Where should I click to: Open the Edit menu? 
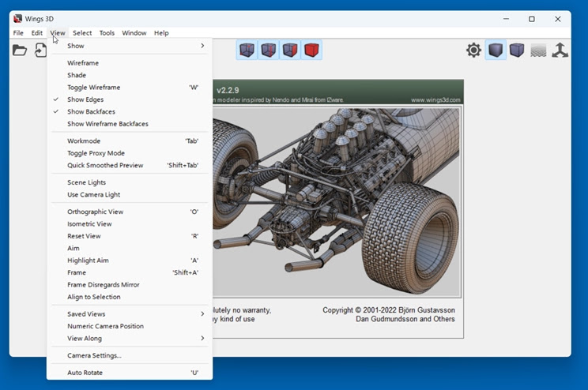pyautogui.click(x=36, y=33)
